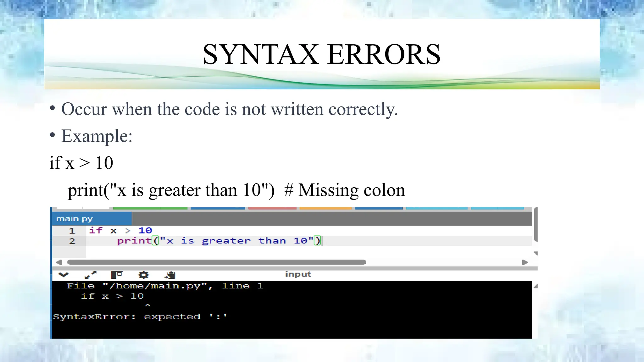Click 'SyntaxError: expected ':'' in the console
The height and width of the screenshot is (362, 644).
coord(140,316)
